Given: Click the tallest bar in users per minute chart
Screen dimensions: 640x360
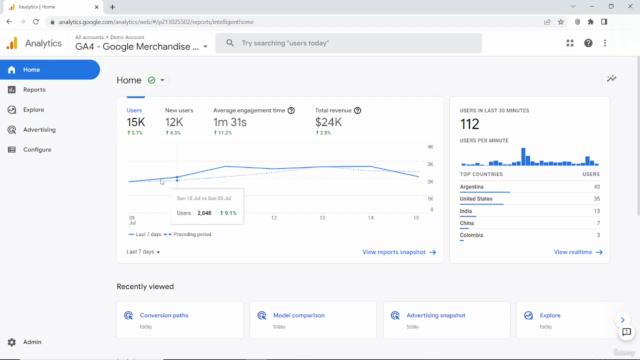Looking at the screenshot, I should 523,157.
